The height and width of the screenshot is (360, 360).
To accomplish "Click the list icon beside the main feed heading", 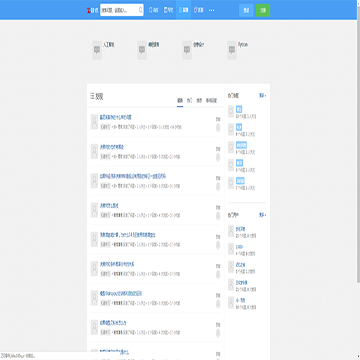I will point(92,96).
